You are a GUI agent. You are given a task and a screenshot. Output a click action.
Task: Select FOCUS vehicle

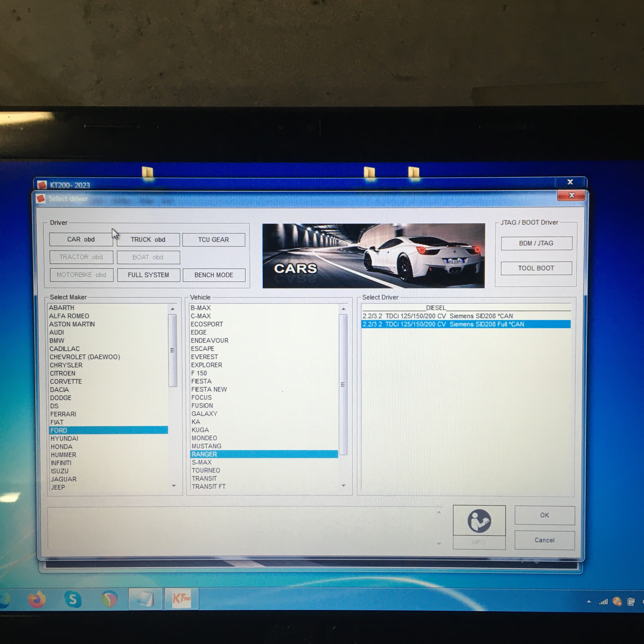(202, 398)
